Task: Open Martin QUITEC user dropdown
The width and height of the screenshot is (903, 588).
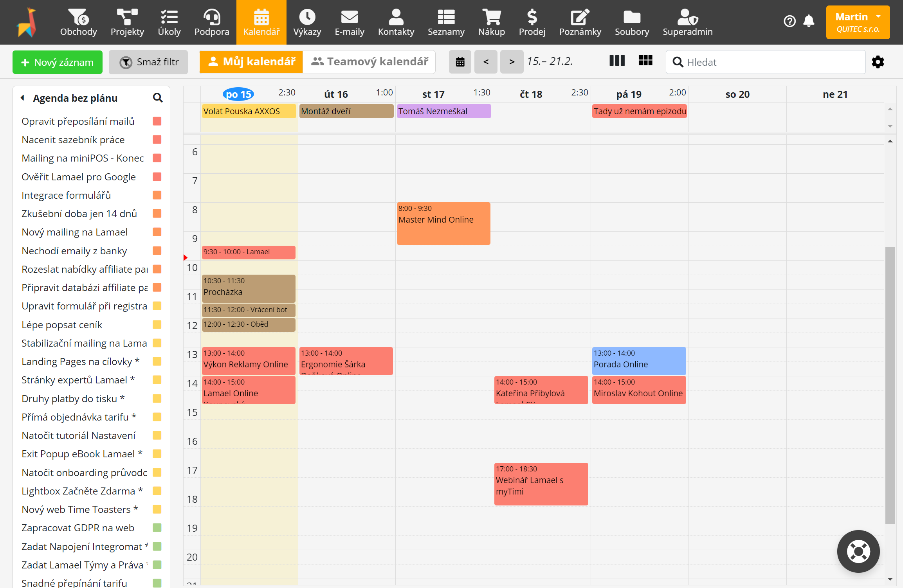Action: coord(858,22)
